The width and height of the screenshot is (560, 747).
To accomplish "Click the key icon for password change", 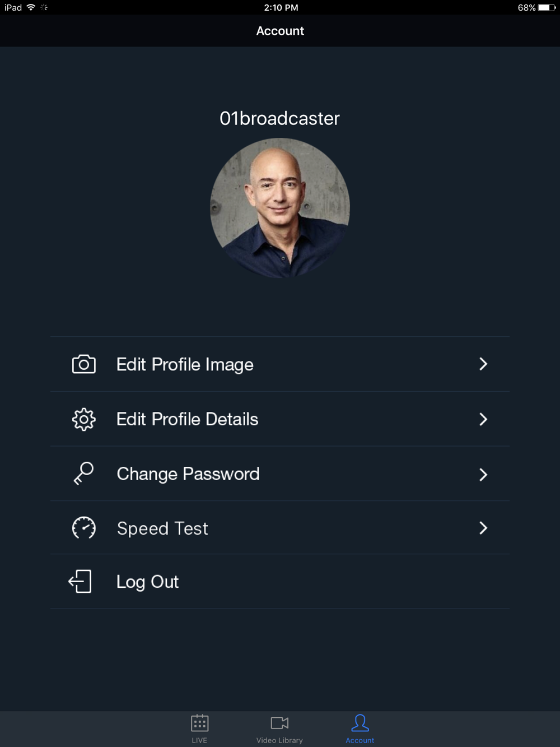I will pos(84,474).
